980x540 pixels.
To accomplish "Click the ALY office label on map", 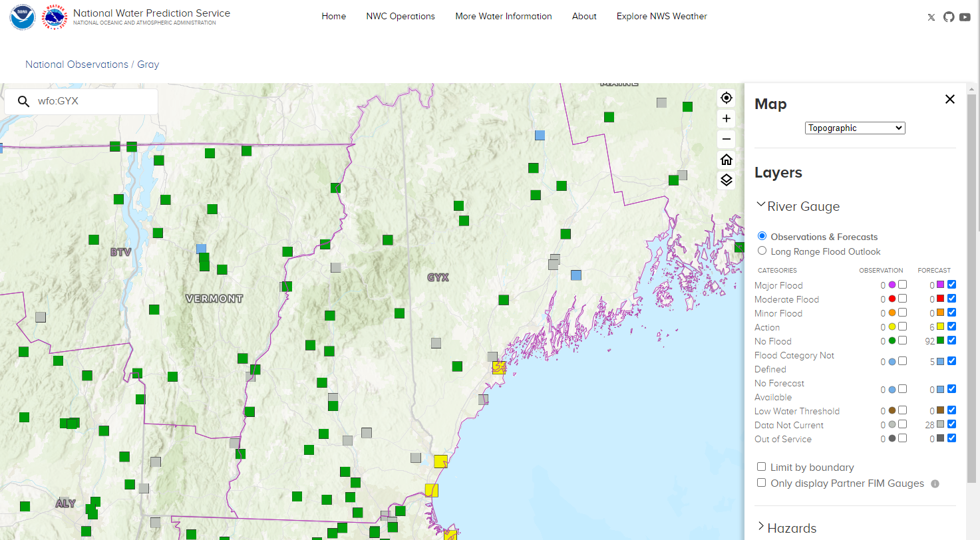I will [66, 503].
